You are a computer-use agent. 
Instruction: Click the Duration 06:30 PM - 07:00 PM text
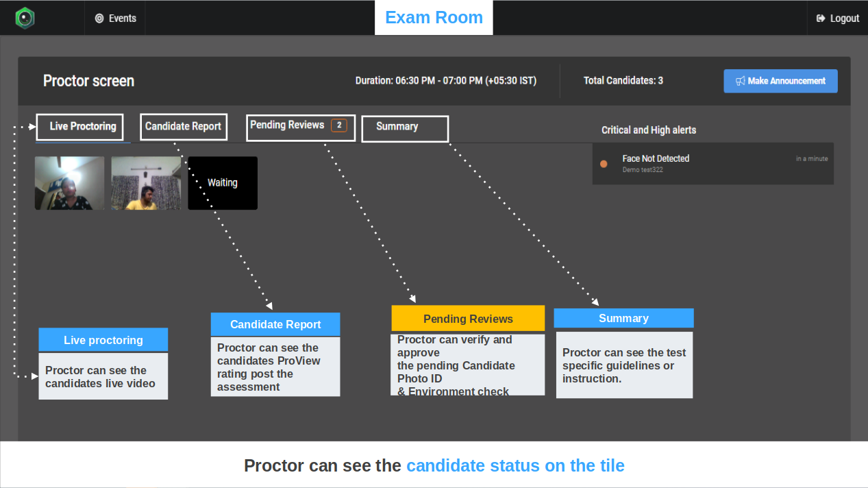[446, 81]
